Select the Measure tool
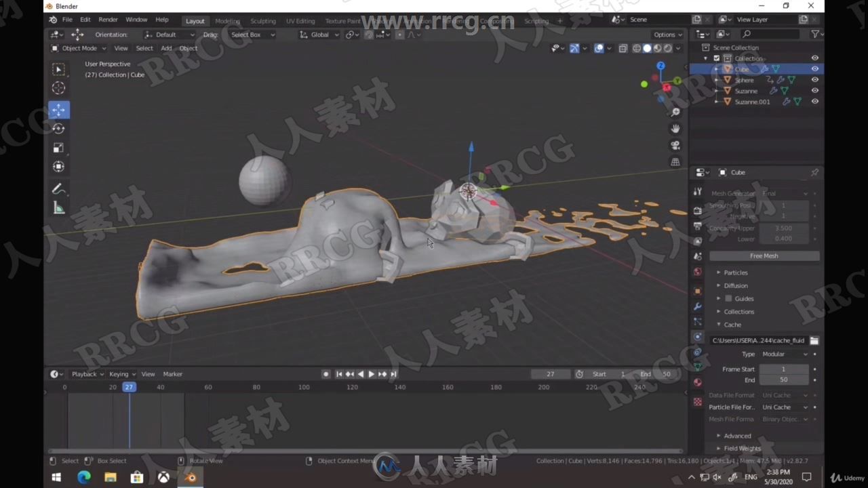 [x=59, y=208]
